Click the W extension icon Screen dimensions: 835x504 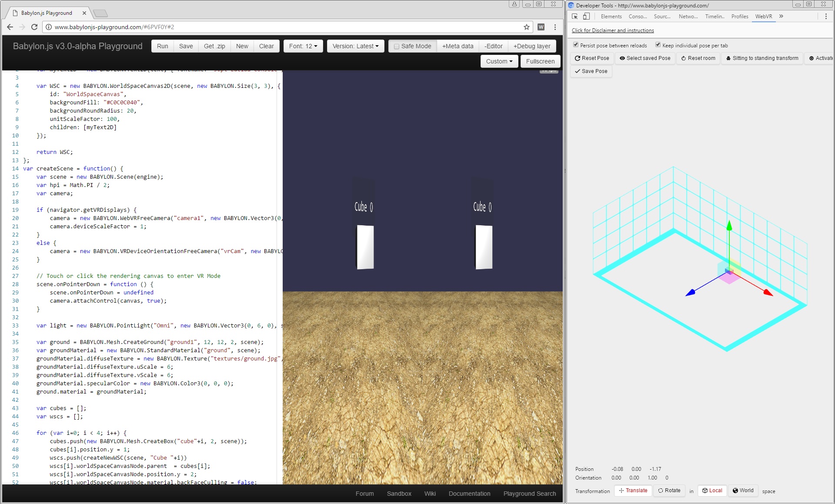pyautogui.click(x=541, y=27)
